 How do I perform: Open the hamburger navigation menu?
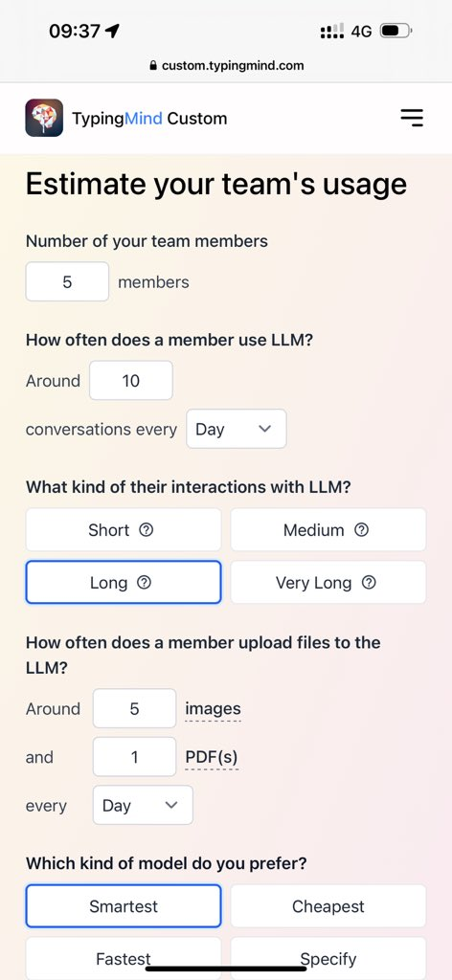tap(412, 118)
